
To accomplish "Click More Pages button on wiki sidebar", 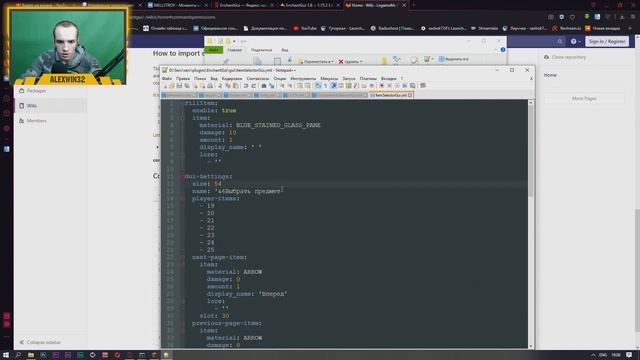I will 584,98.
